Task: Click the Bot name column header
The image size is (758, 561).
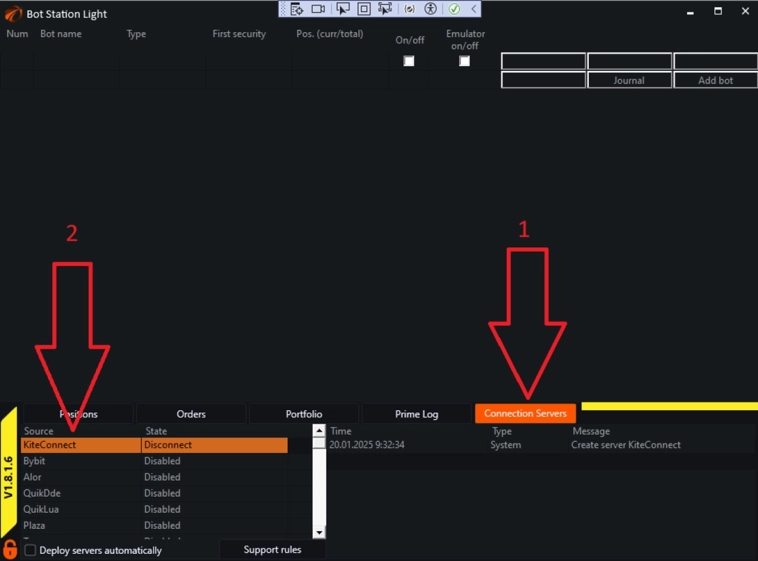Action: 61,34
